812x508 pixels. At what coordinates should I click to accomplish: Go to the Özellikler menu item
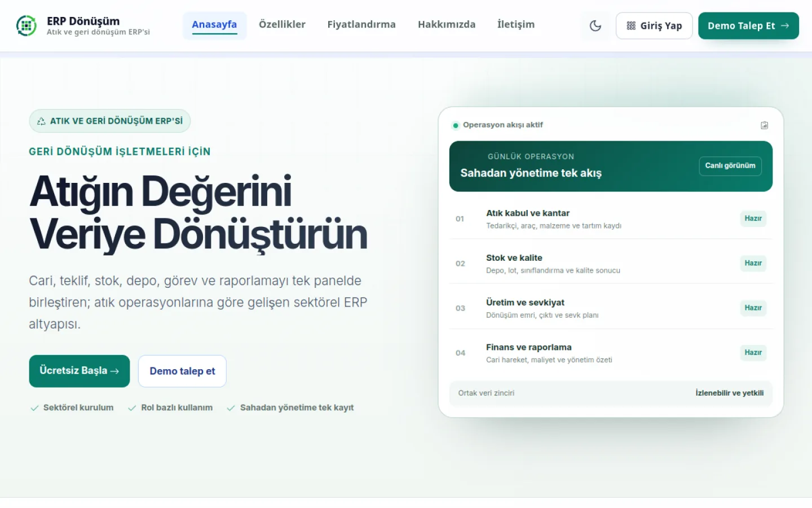coord(282,24)
